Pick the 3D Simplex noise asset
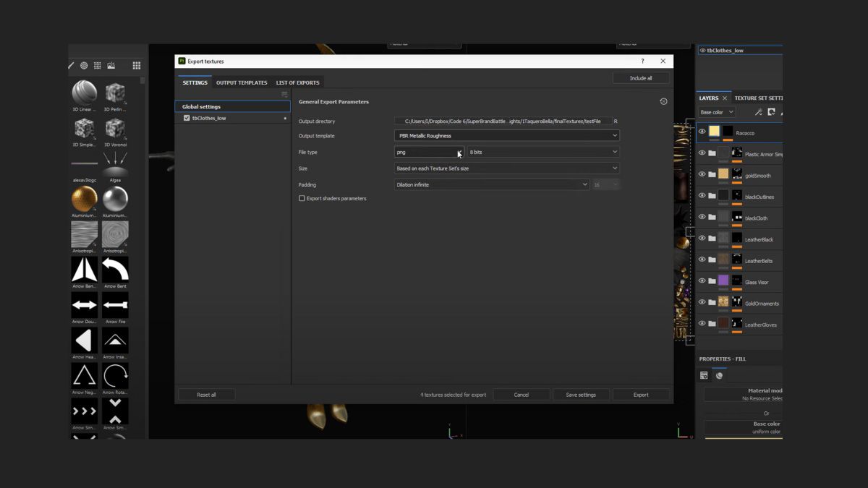This screenshot has height=488, width=868. (x=84, y=128)
